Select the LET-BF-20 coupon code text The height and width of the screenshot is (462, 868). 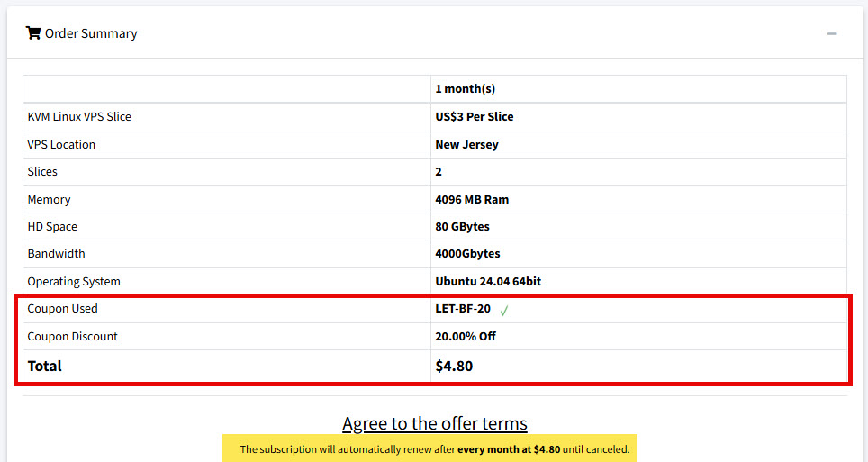tap(463, 309)
